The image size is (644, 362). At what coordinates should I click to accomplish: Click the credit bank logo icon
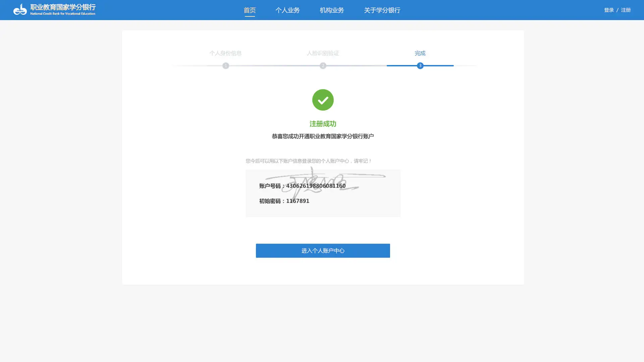(x=20, y=9)
